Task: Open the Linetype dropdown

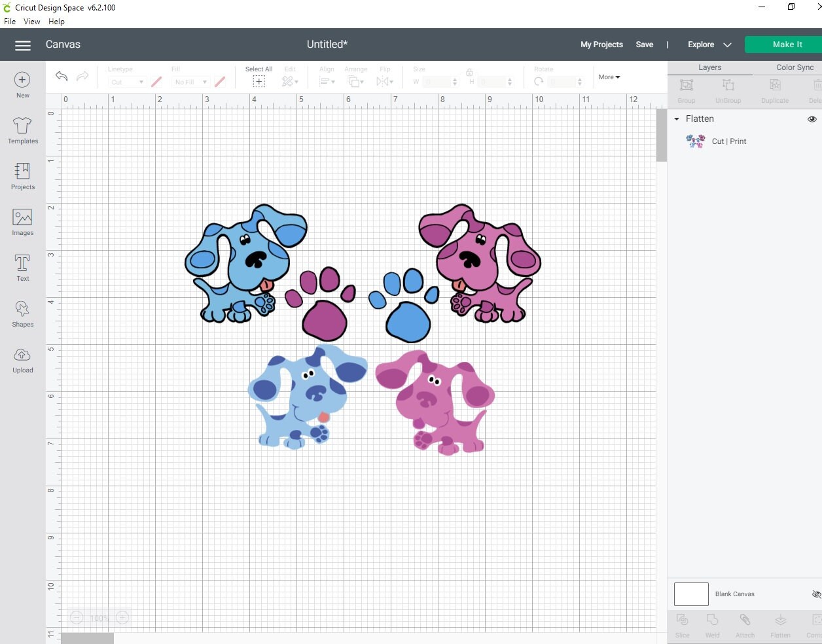Action: (x=126, y=82)
